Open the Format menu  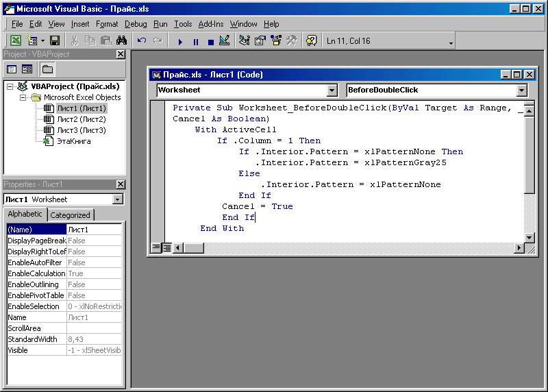(x=107, y=24)
